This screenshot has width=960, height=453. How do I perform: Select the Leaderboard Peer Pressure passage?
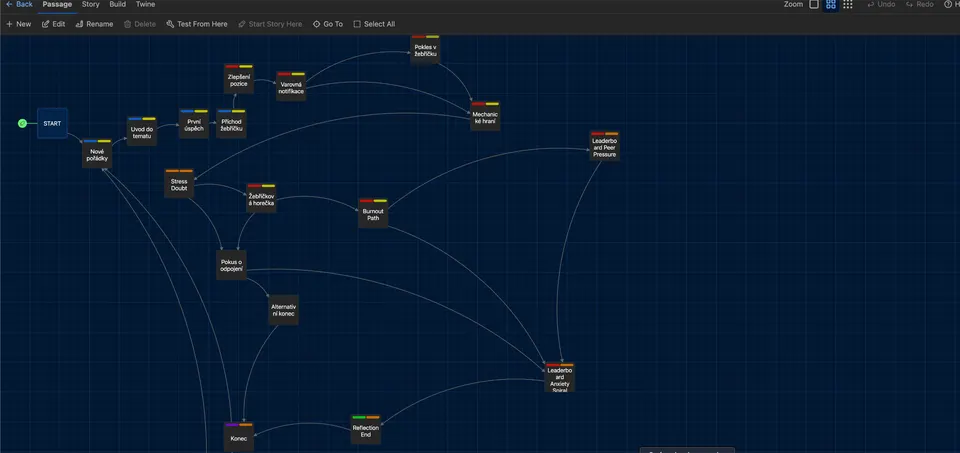(604, 148)
